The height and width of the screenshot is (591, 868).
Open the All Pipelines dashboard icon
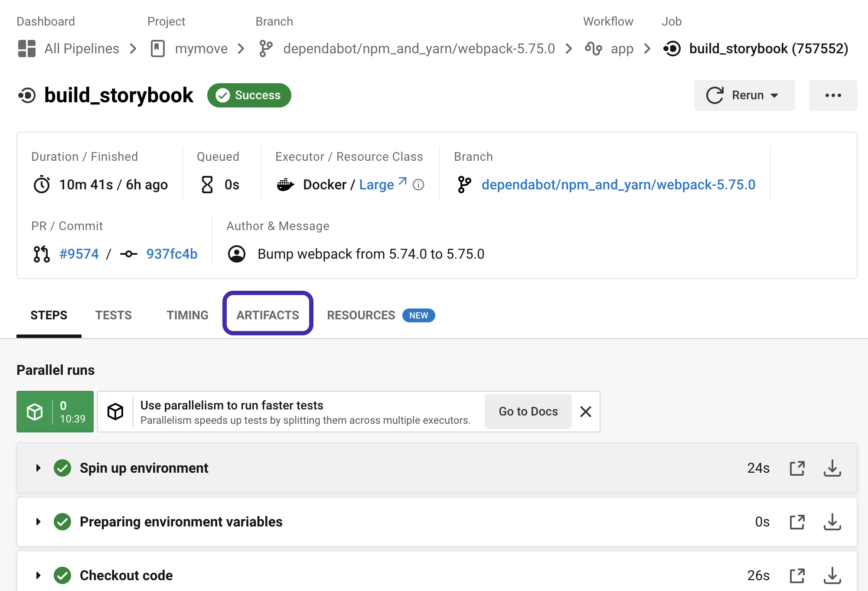[26, 49]
